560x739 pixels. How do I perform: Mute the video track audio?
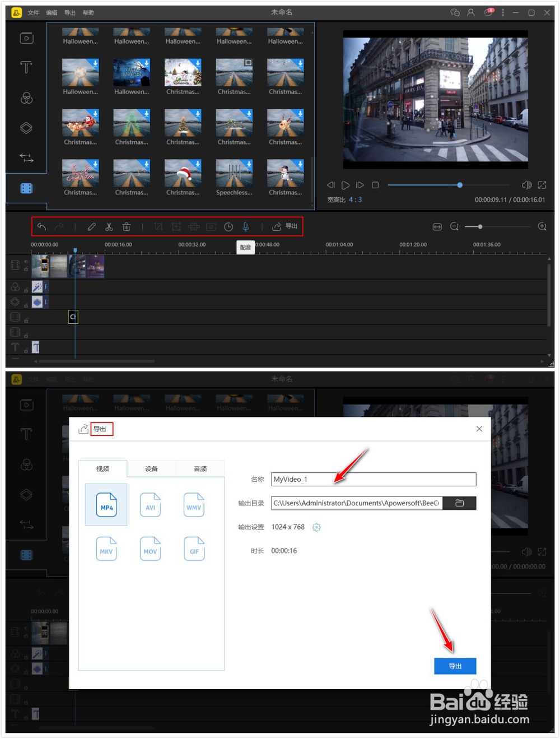pos(26,262)
